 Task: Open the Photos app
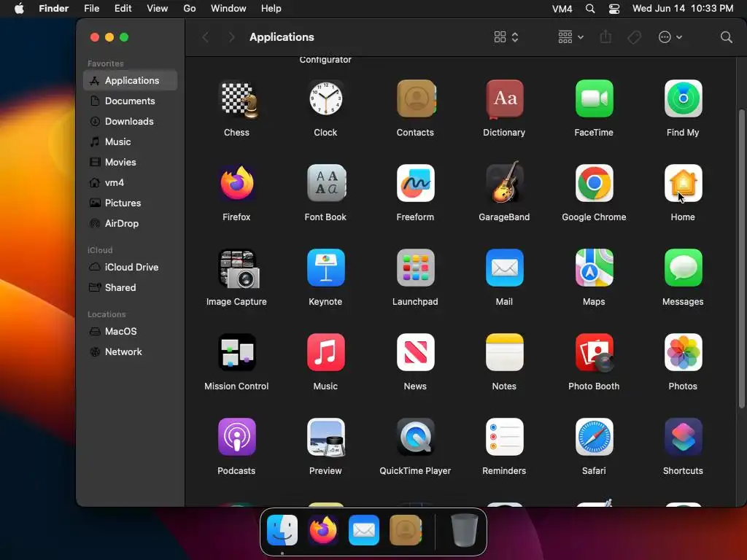[x=683, y=352]
